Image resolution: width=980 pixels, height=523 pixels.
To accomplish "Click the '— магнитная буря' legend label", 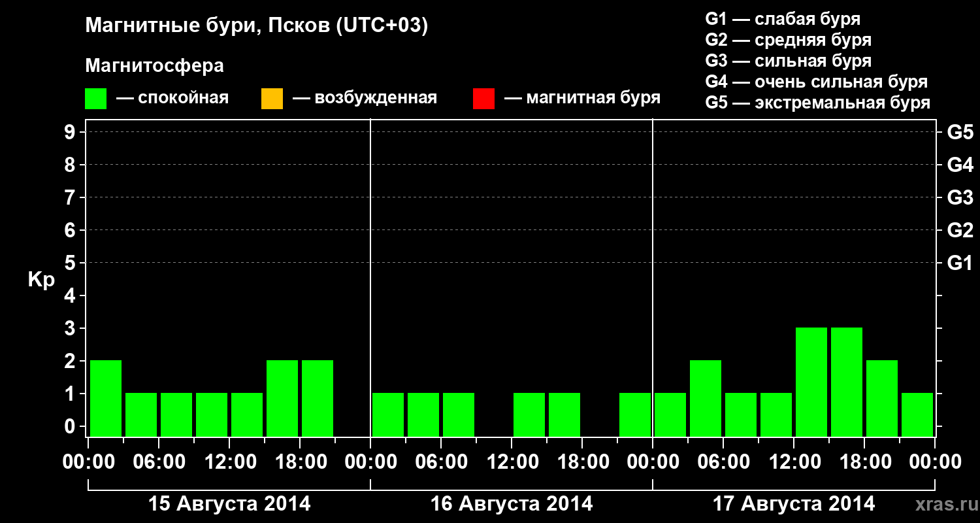I will coord(582,99).
